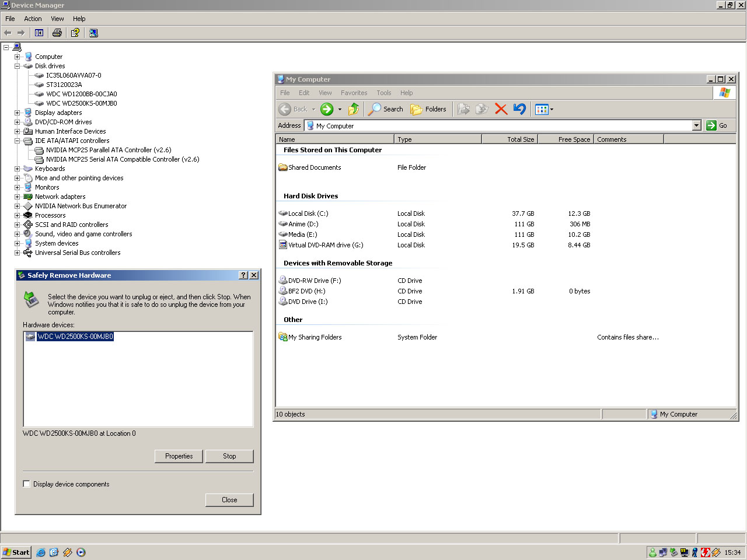
Task: Select WDC WD1200BB-00CJA0 disk drive
Action: pos(81,94)
